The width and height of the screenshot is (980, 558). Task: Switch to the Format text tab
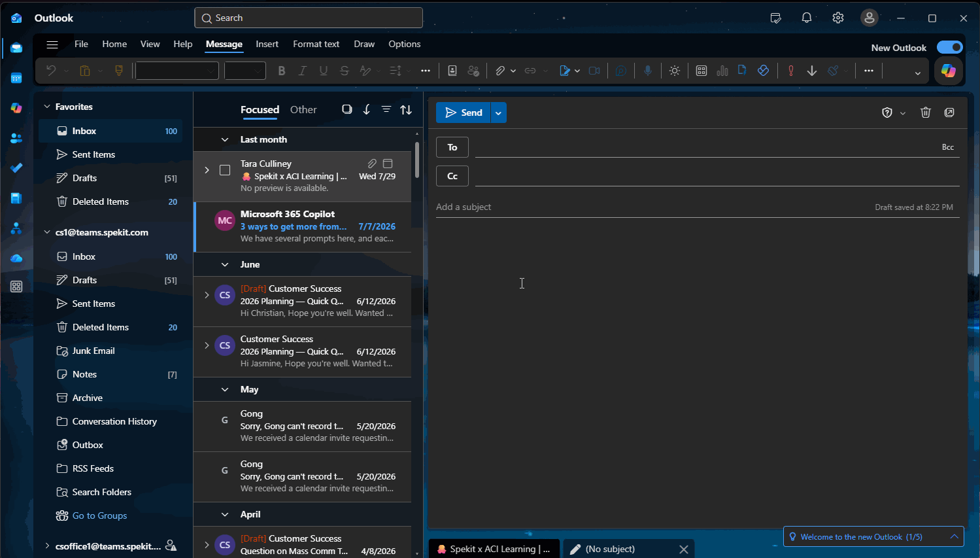point(316,44)
